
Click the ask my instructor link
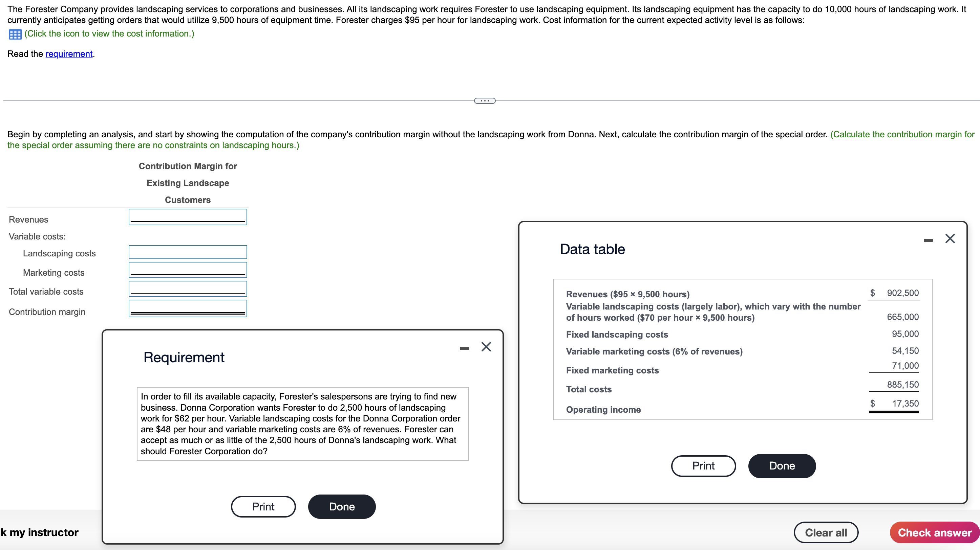click(x=40, y=532)
